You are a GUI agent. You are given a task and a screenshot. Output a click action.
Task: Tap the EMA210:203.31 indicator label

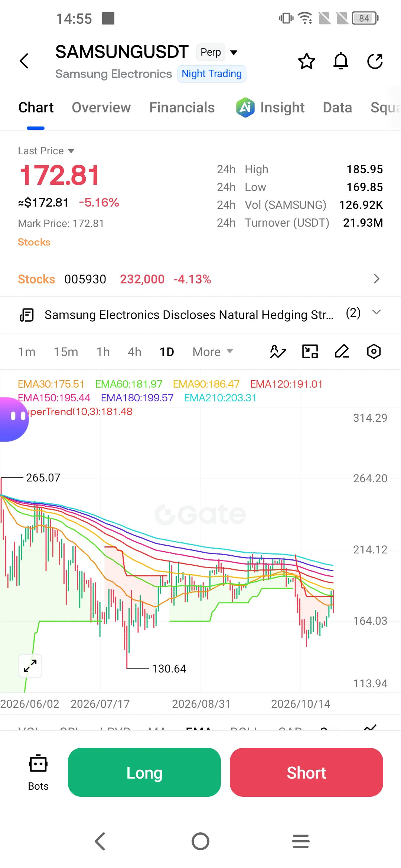pos(220,398)
